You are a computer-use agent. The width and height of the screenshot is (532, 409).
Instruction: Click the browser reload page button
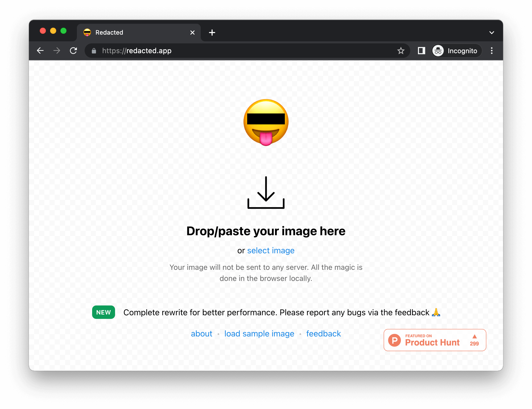pos(74,51)
